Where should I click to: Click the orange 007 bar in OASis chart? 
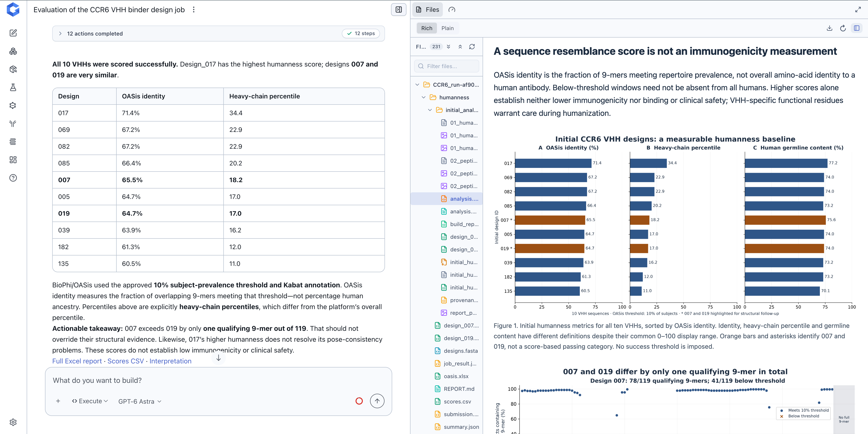point(550,220)
